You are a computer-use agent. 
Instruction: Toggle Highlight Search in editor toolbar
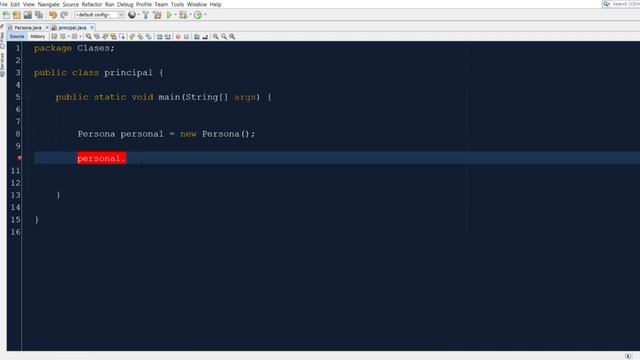113,36
